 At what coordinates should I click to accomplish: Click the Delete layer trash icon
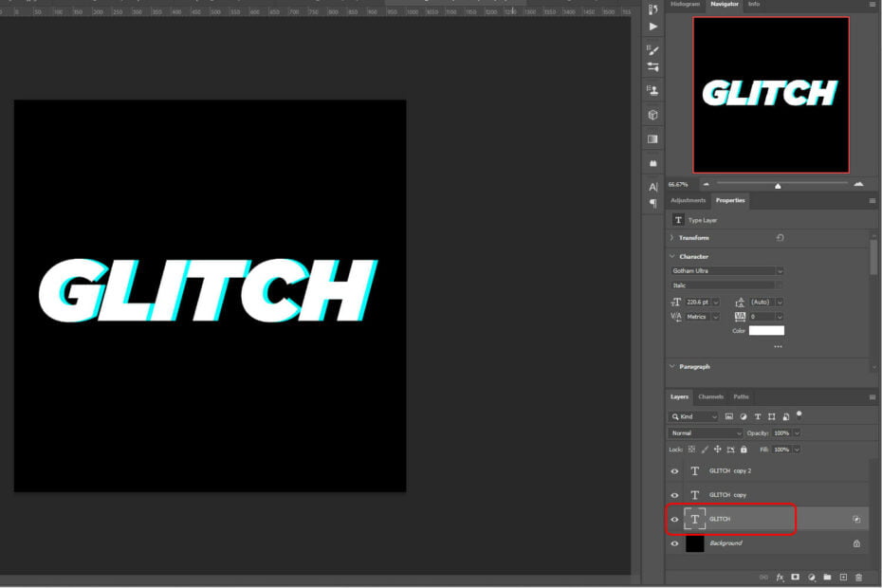(858, 577)
